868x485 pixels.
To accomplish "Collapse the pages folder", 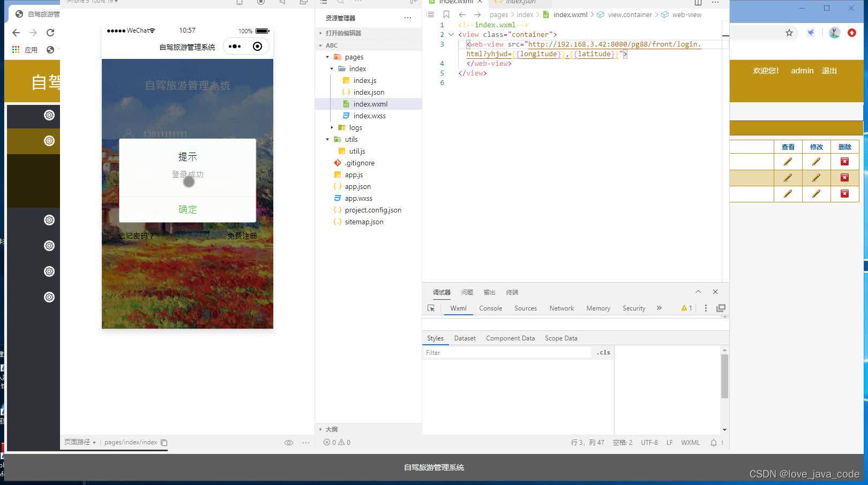I will point(327,57).
